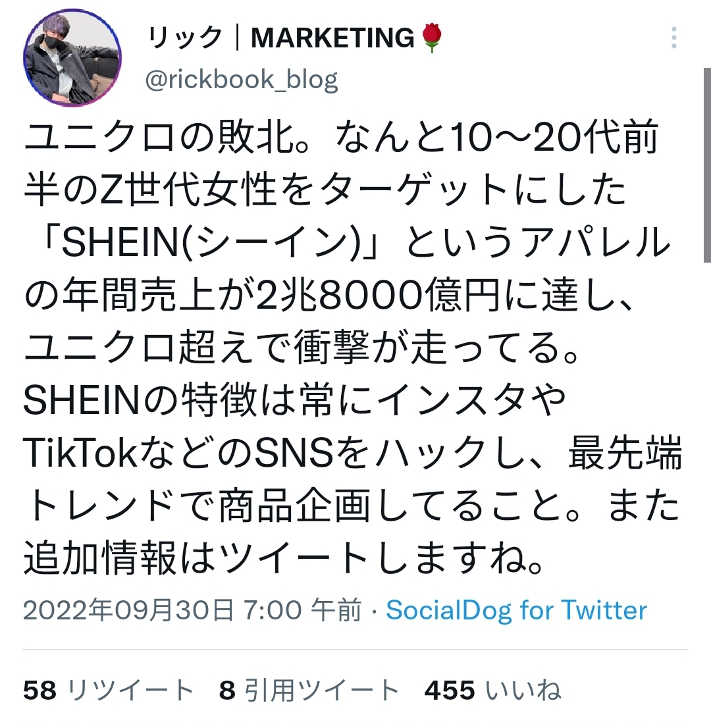Click the 最先端 text in the tweet

pos(625,453)
